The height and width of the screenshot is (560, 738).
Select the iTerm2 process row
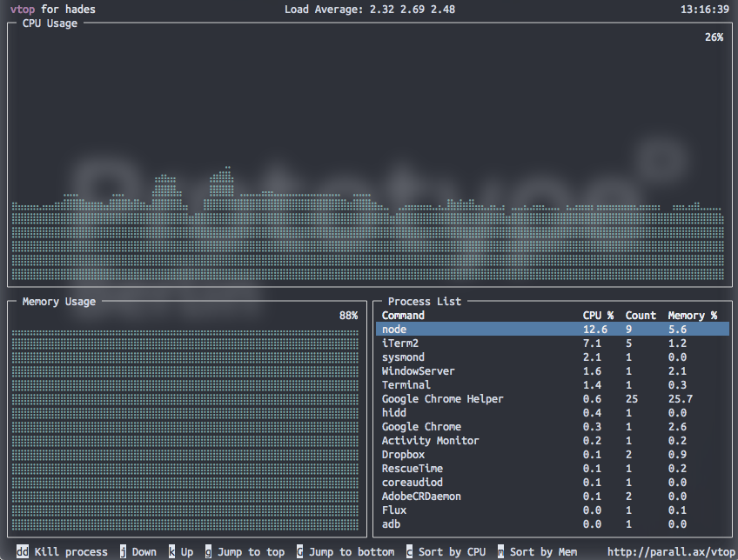coord(553,343)
